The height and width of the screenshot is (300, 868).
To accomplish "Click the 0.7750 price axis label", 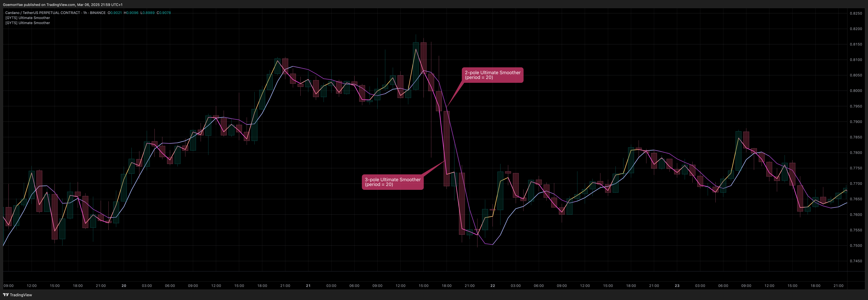I will [x=856, y=168].
